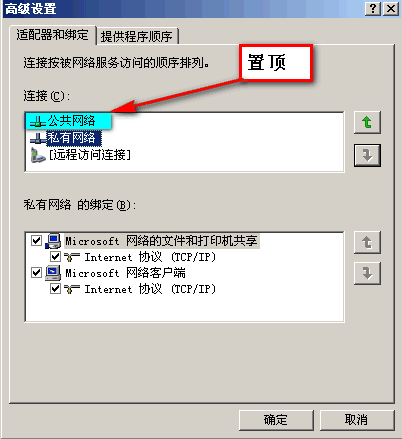Click the bindings move-up arrow button
This screenshot has width=402, height=439.
pos(367,242)
